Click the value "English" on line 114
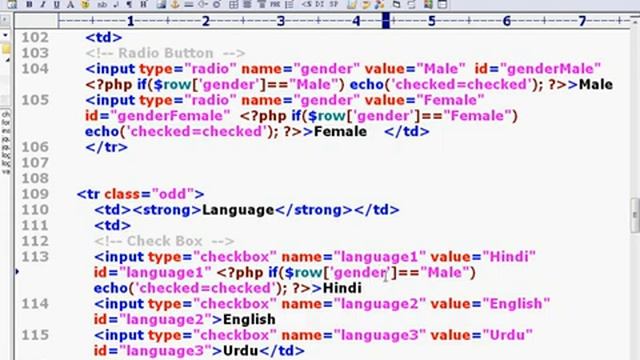The width and height of the screenshot is (640, 360). [516, 304]
